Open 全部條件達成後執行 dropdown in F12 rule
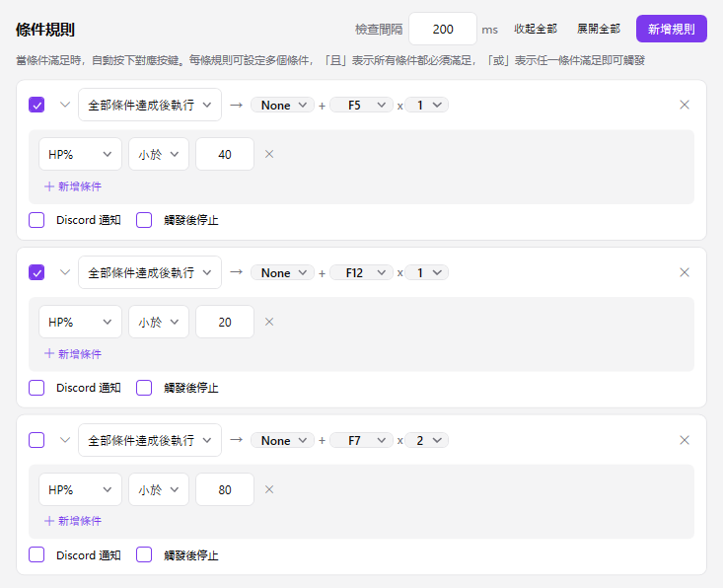The image size is (723, 588). click(x=150, y=272)
